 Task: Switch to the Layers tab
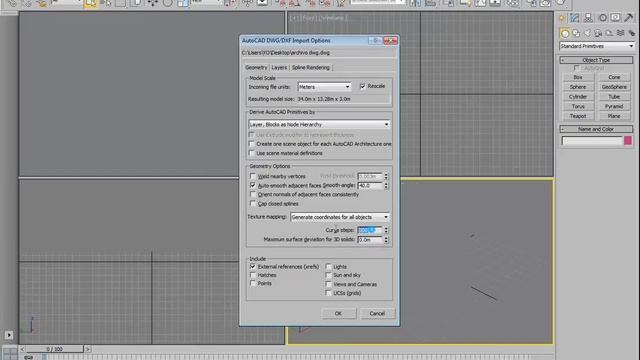click(279, 67)
